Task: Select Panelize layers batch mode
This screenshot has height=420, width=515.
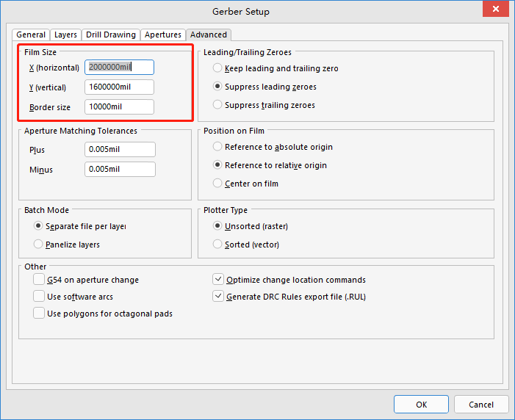Action: click(x=38, y=245)
